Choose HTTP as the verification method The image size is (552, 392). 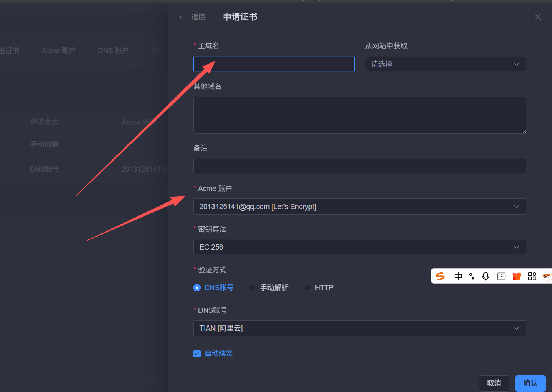point(307,288)
